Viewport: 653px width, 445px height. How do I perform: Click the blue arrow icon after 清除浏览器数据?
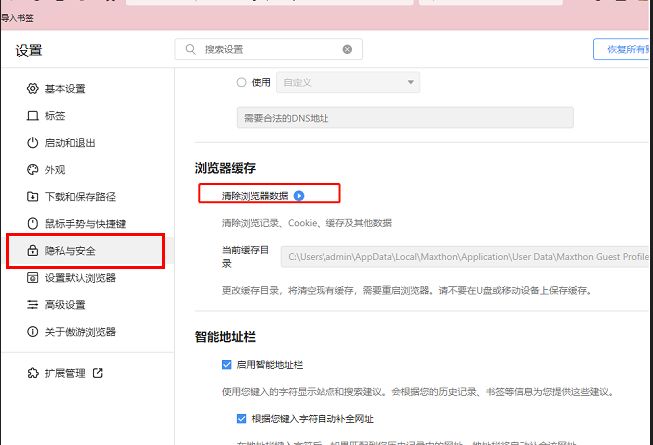[x=298, y=195]
